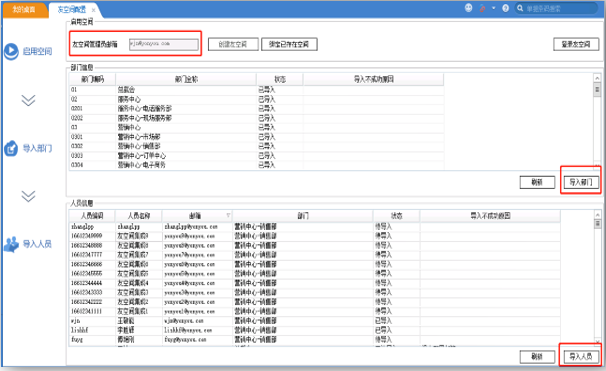
Task: Click the 友空间管理员邮箱 input field
Action: pos(164,44)
